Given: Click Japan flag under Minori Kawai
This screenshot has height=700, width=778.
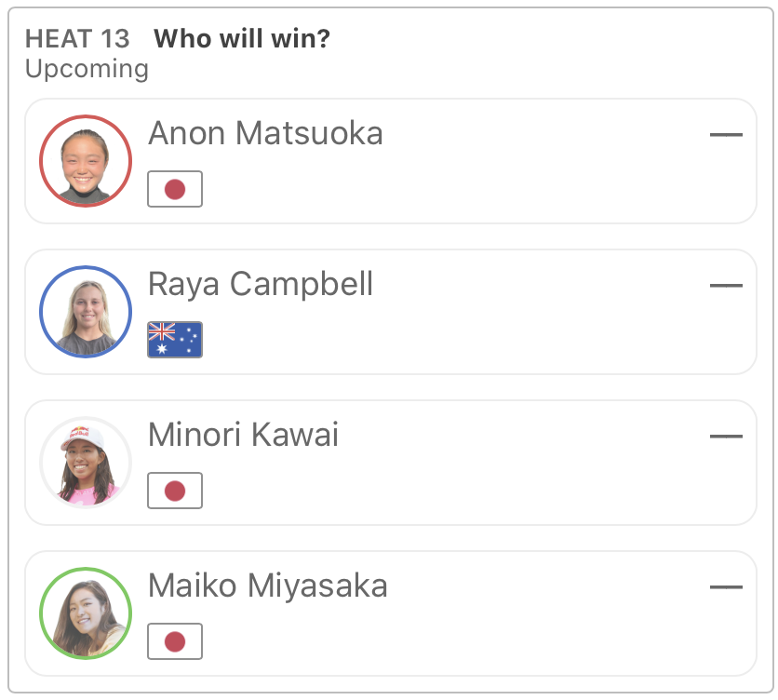Looking at the screenshot, I should pos(175,491).
